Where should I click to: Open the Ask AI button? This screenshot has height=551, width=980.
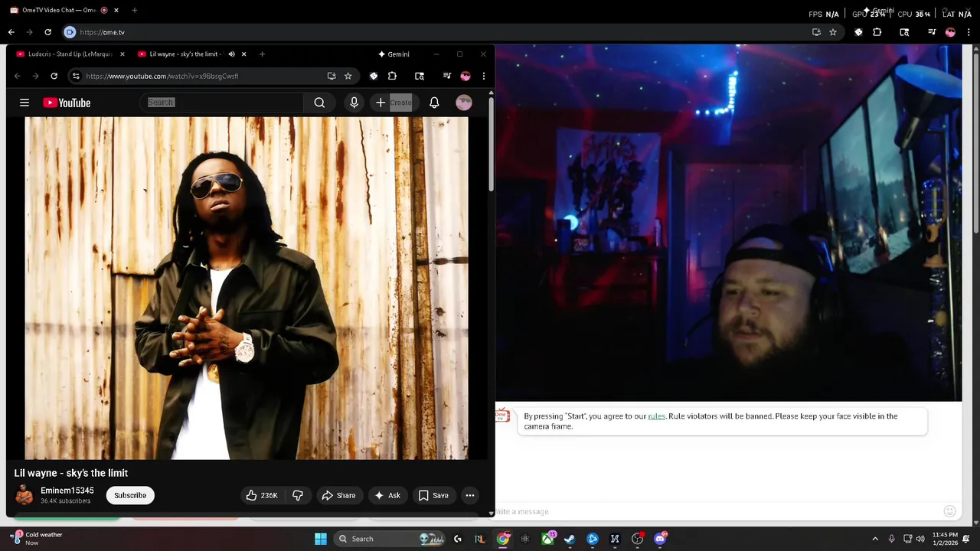point(387,495)
